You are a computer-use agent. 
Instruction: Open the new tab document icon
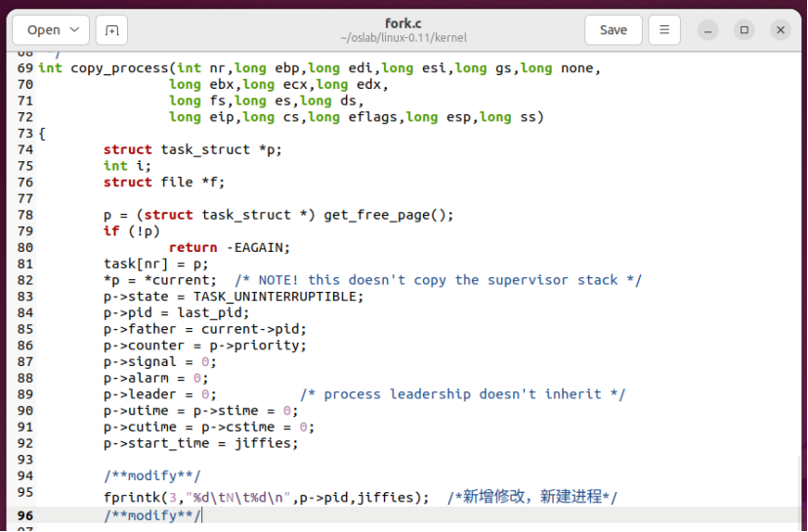click(111, 30)
